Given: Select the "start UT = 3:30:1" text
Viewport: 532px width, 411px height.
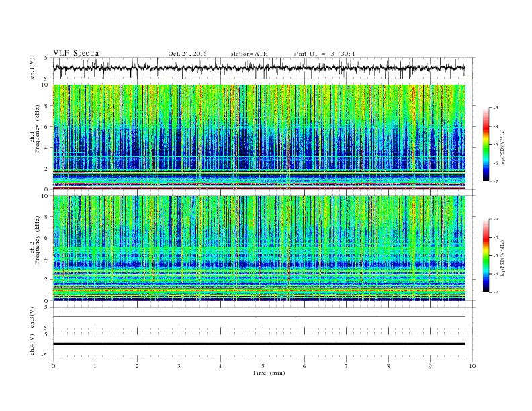Looking at the screenshot, I should 324,54.
